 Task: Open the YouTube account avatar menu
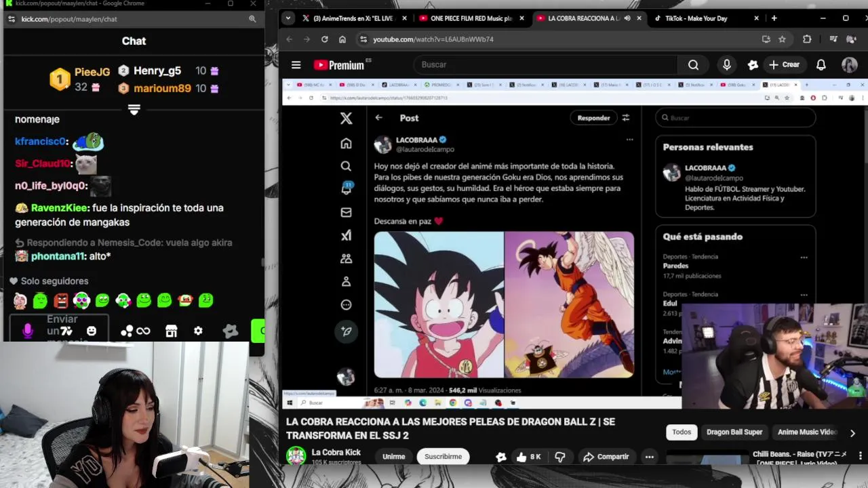(x=849, y=64)
